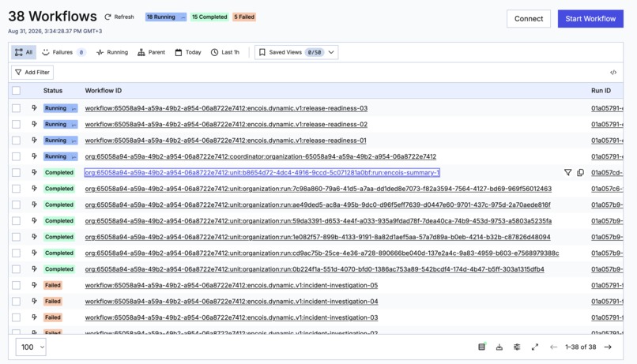The height and width of the screenshot is (364, 637).
Task: Click the row icon for run:ae49ded5 workflow
Action: tap(34, 205)
